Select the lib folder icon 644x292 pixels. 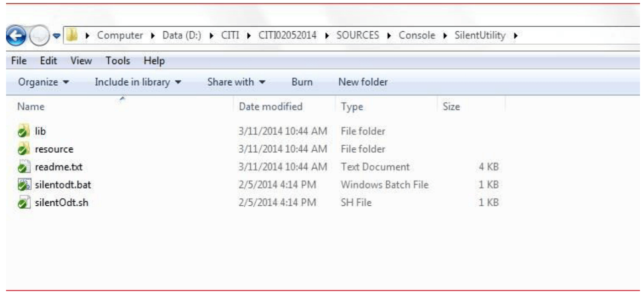(x=23, y=131)
